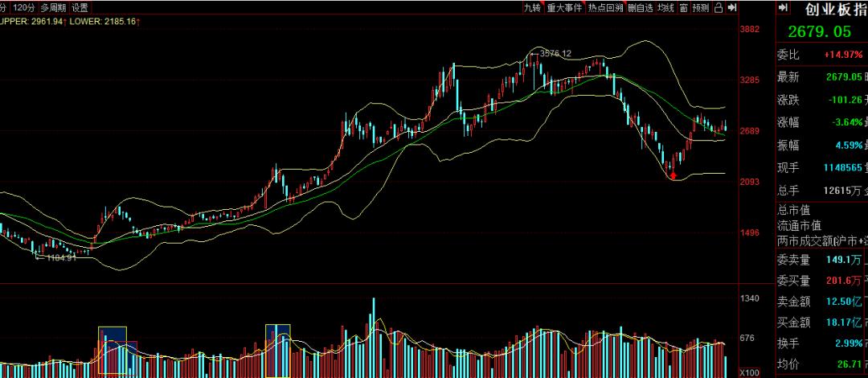
Task: Click the 1340 volume axis label
Action: tap(750, 298)
